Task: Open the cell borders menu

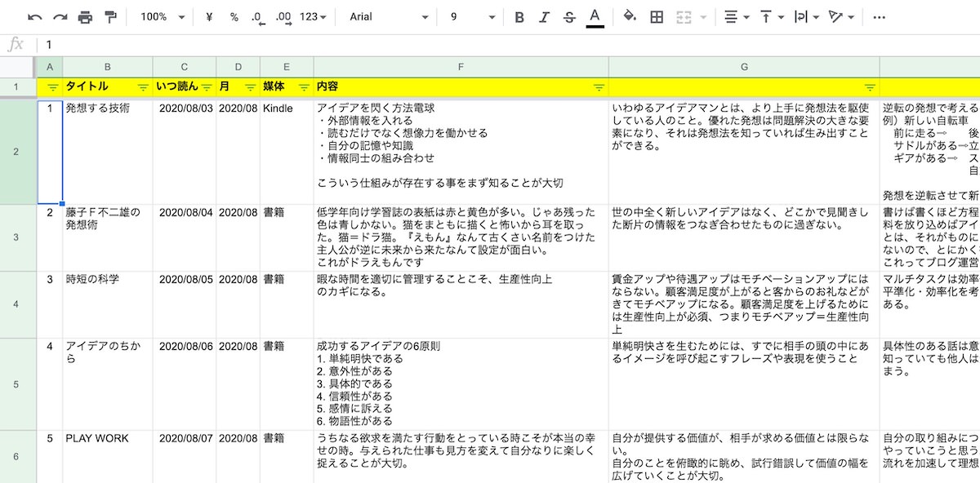Action: [x=656, y=17]
